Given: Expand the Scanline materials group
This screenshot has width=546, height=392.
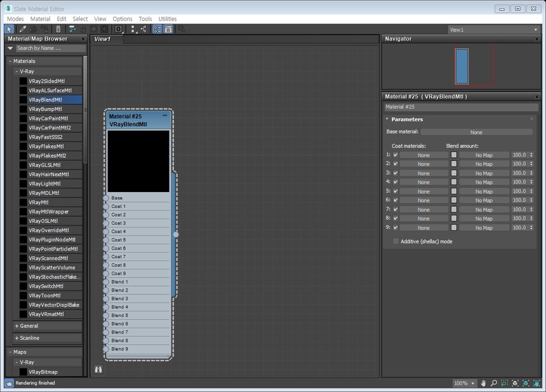Looking at the screenshot, I should (16, 338).
